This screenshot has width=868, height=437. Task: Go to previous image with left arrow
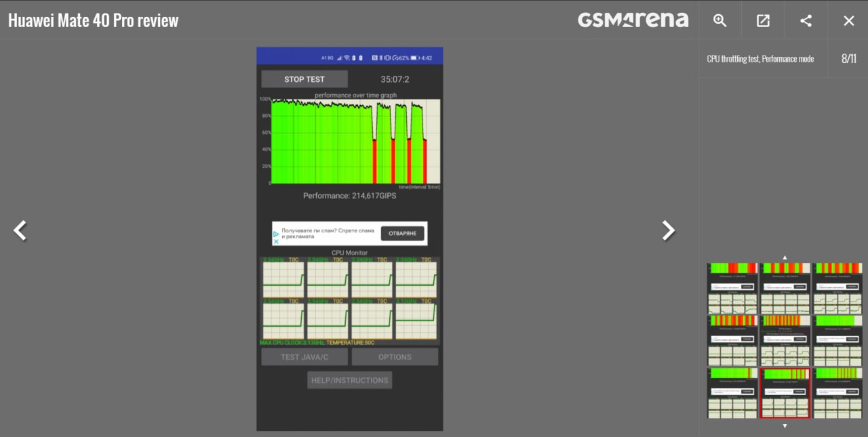pyautogui.click(x=20, y=230)
